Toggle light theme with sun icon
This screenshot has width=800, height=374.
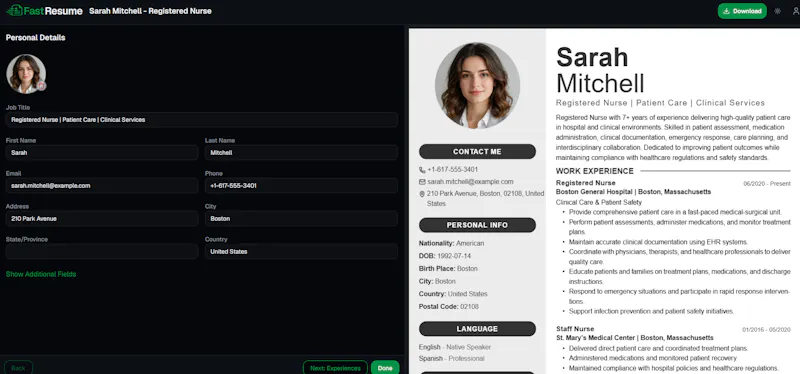777,11
